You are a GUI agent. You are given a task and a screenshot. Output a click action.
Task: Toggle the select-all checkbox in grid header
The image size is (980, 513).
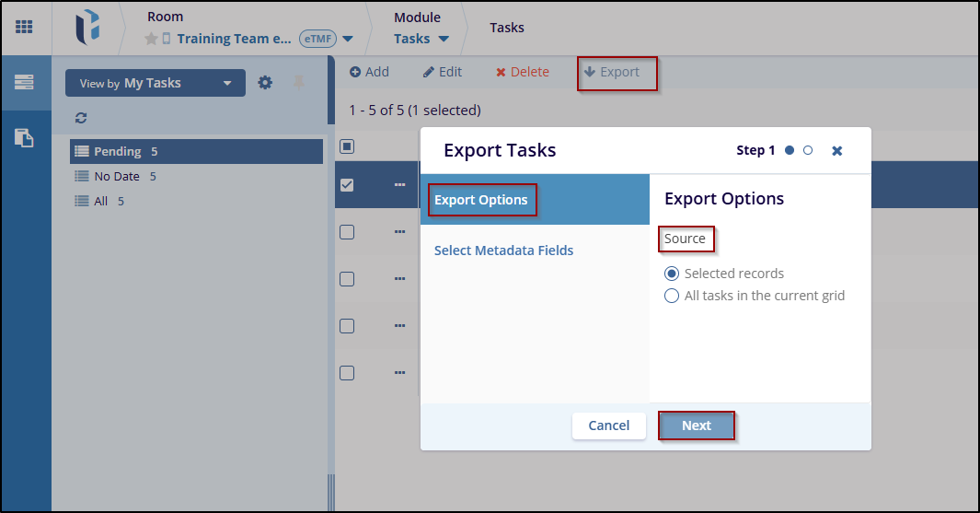(347, 146)
